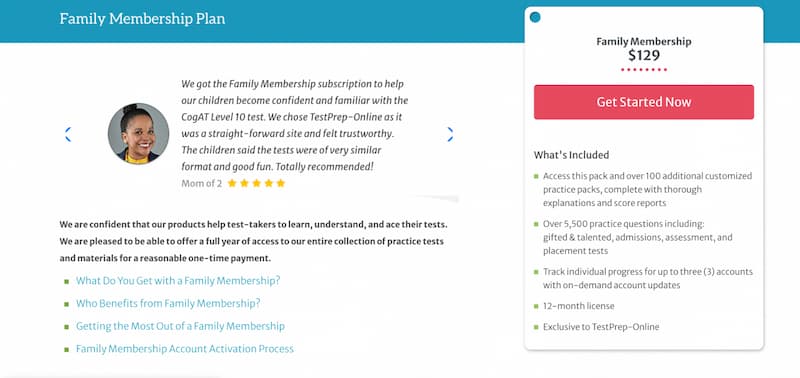Click the $129 price text
800x378 pixels.
point(644,55)
